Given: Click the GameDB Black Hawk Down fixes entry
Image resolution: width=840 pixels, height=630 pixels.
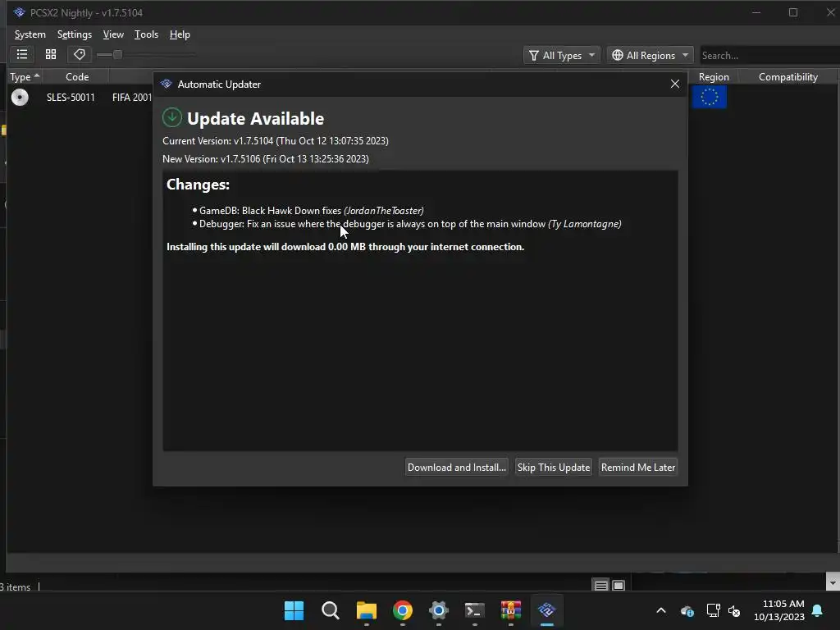Looking at the screenshot, I should click(311, 211).
